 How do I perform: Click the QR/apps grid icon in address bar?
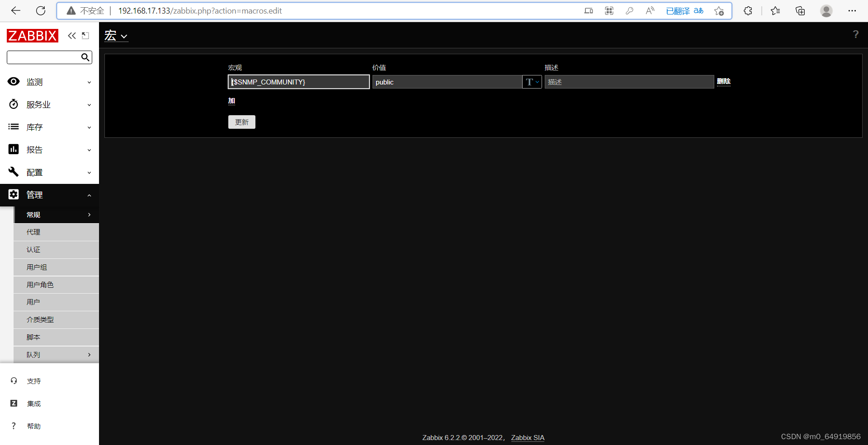pos(609,11)
